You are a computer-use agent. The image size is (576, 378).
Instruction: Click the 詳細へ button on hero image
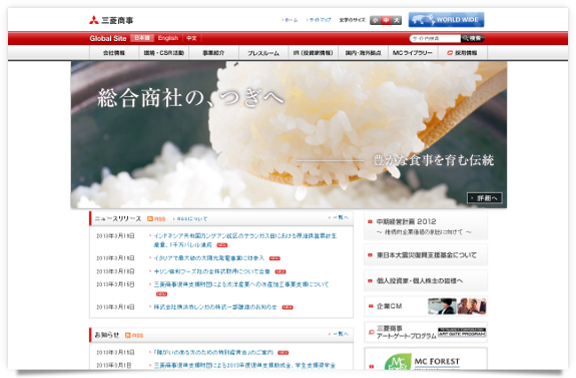(x=485, y=198)
